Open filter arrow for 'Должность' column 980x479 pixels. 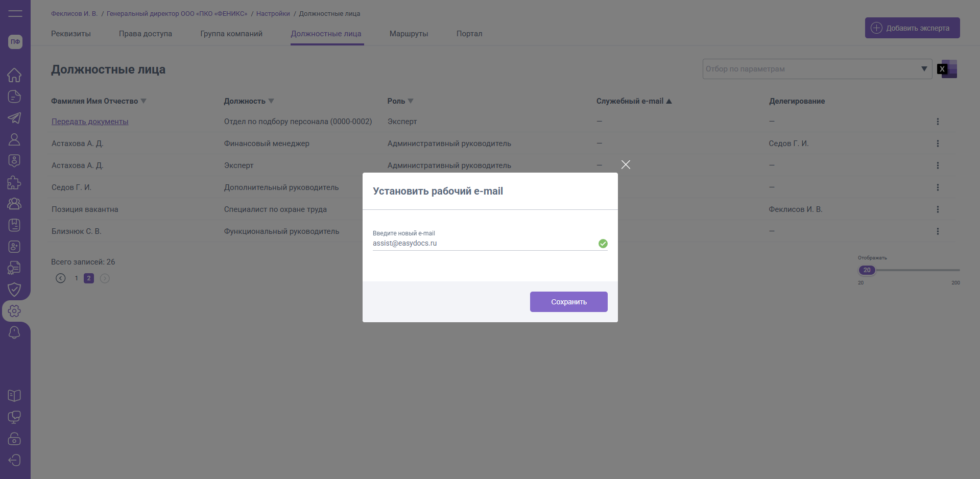pos(271,101)
